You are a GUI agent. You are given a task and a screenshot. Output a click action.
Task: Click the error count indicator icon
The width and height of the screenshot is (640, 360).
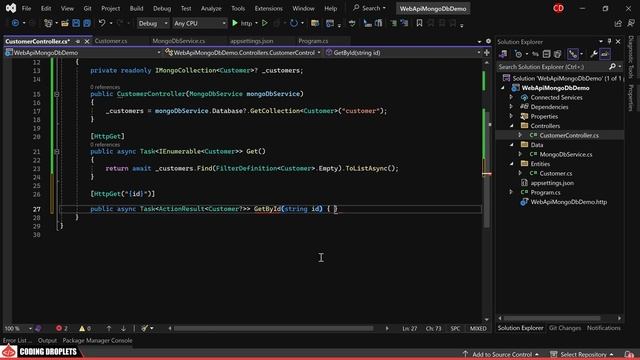[59, 328]
